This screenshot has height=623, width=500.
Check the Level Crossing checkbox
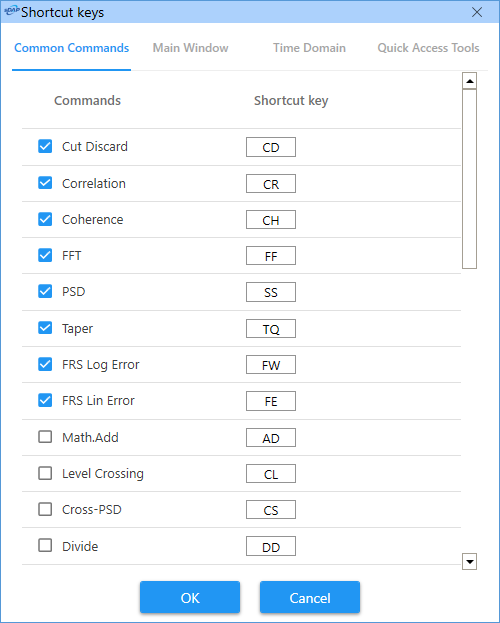[x=45, y=473]
